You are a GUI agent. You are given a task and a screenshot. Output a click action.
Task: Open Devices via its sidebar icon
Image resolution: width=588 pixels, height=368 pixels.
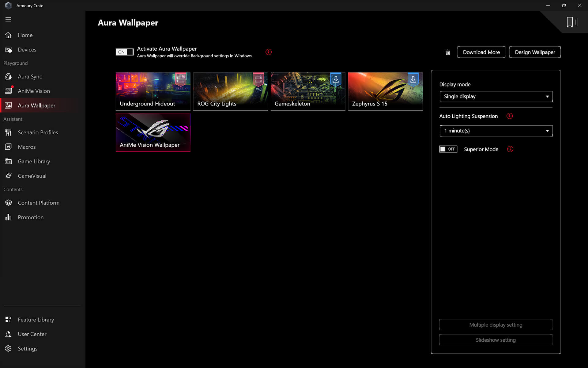(x=8, y=50)
